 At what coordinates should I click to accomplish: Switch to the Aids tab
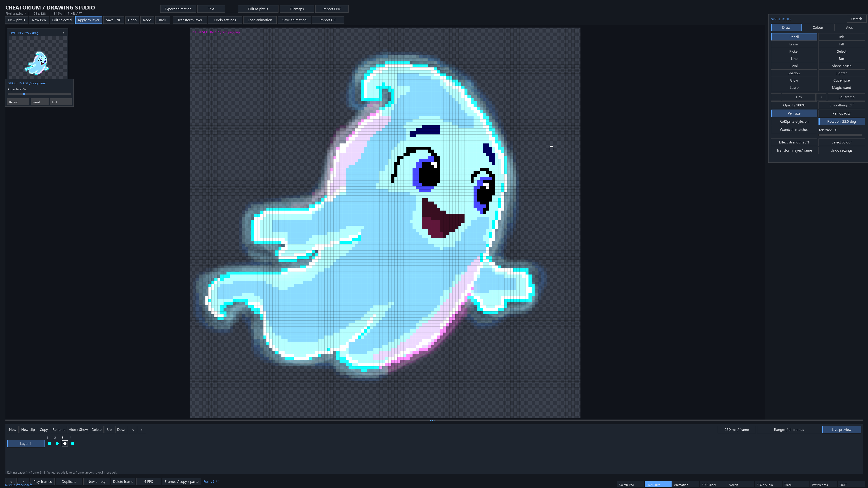pos(849,28)
